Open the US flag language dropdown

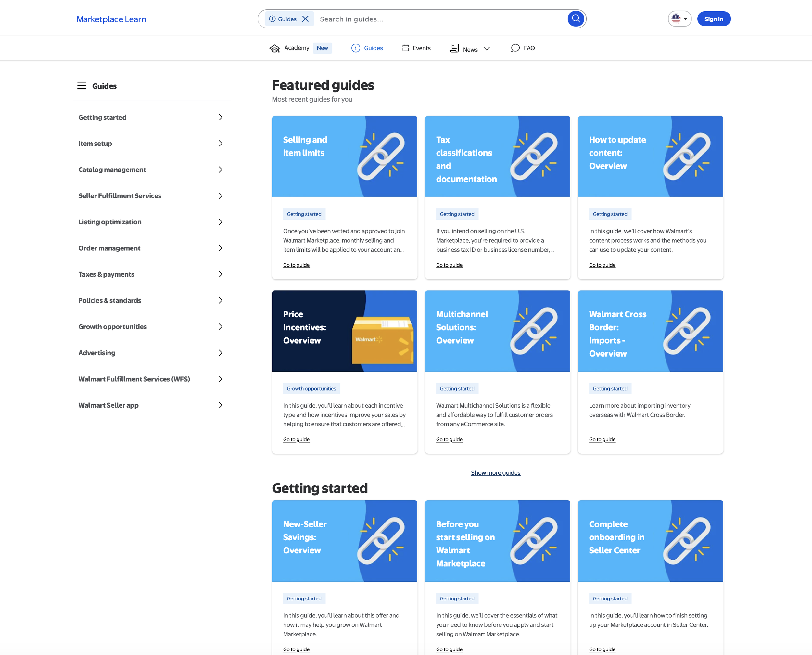pyautogui.click(x=679, y=19)
